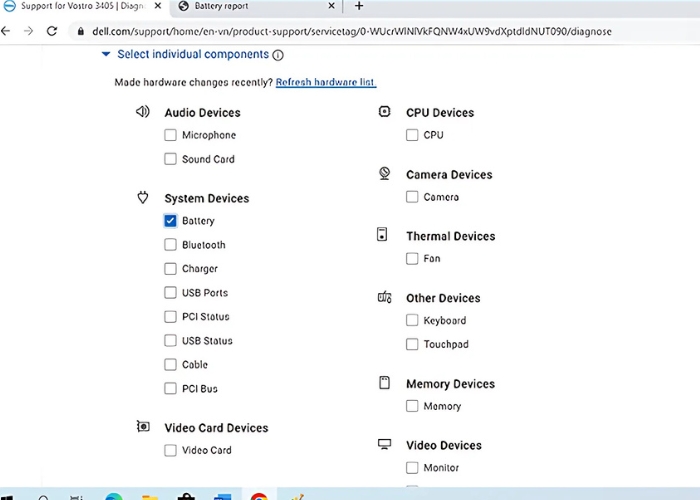The height and width of the screenshot is (500, 700).
Task: Click the CPU Devices chip icon
Action: click(384, 112)
